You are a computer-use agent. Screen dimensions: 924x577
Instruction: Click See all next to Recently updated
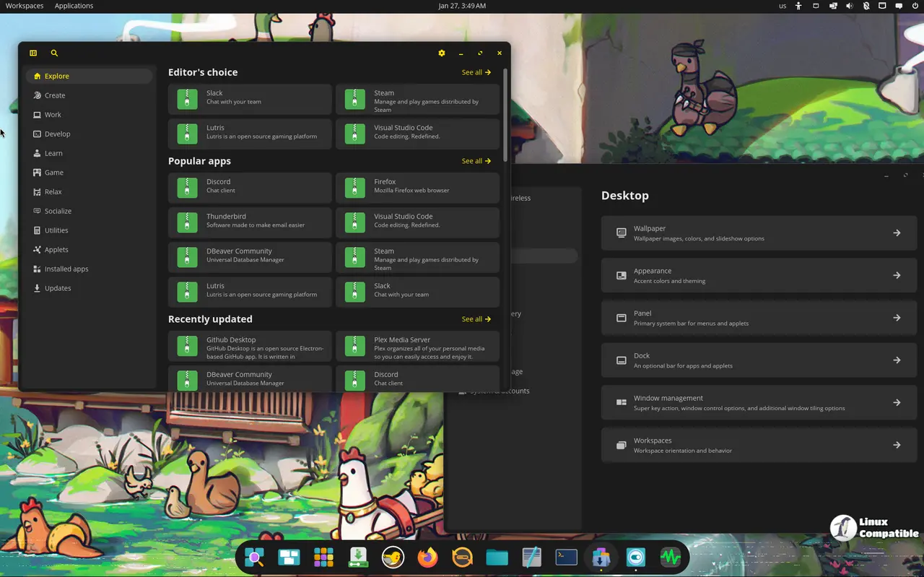click(476, 319)
